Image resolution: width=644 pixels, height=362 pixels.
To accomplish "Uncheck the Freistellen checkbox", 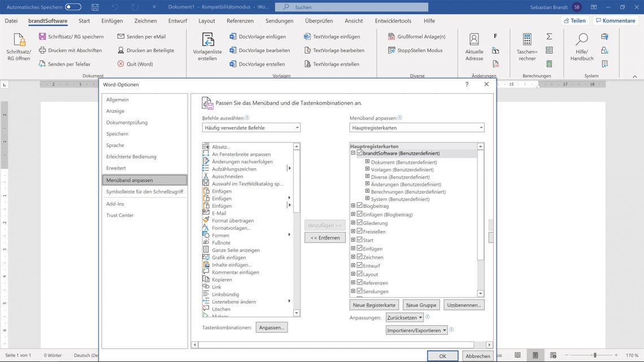I will [x=359, y=232].
